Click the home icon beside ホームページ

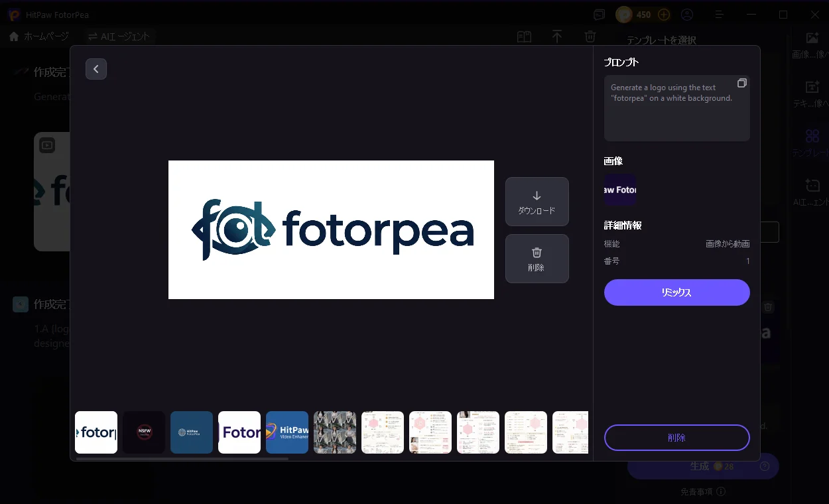tap(14, 36)
